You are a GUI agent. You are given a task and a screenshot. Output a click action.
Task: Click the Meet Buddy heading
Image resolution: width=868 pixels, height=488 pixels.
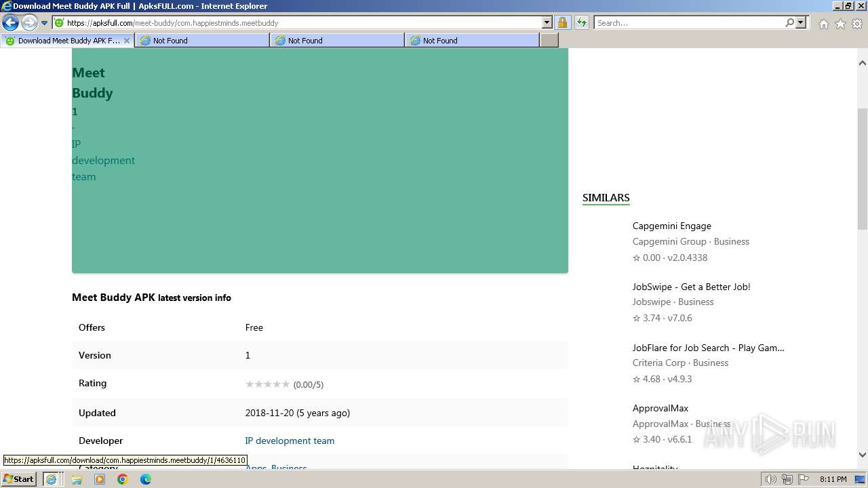[x=92, y=83]
